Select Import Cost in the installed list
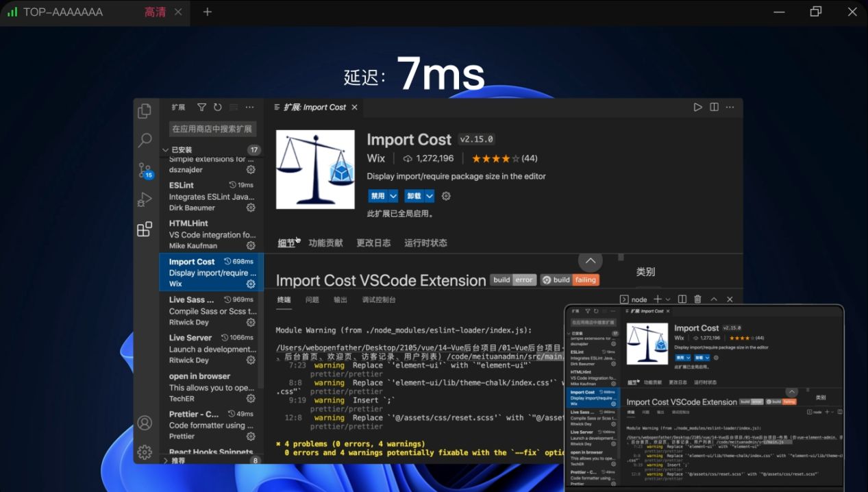 (212, 272)
